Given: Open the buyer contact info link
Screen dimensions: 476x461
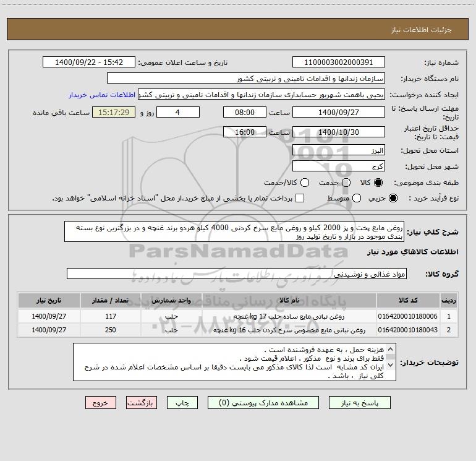Looking at the screenshot, I should (x=102, y=95).
